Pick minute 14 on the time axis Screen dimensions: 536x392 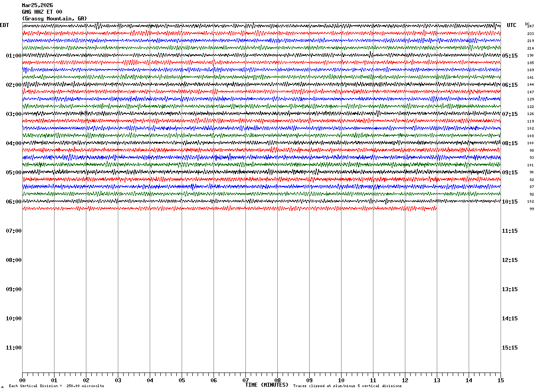(469, 380)
